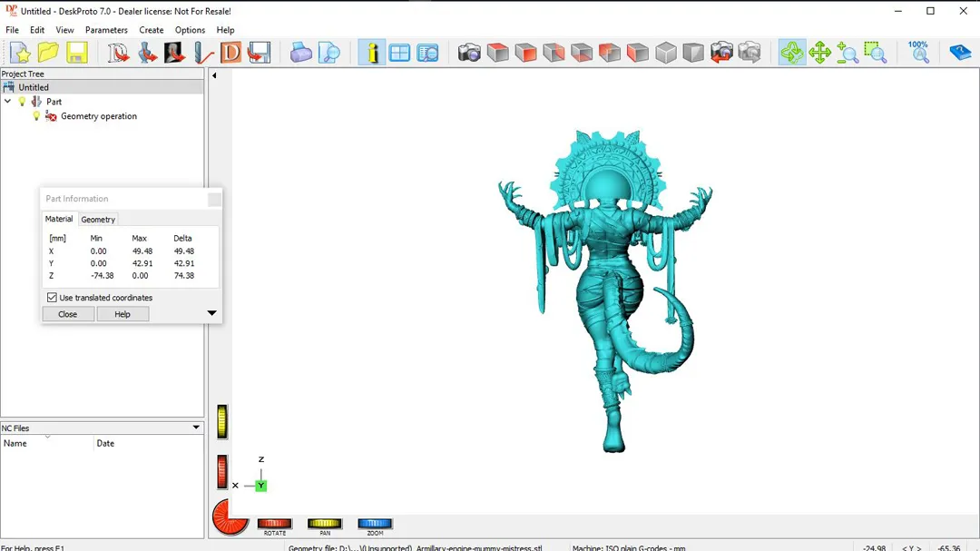Select the green Rotate mouse mode icon
The image size is (980, 551).
tap(792, 54)
